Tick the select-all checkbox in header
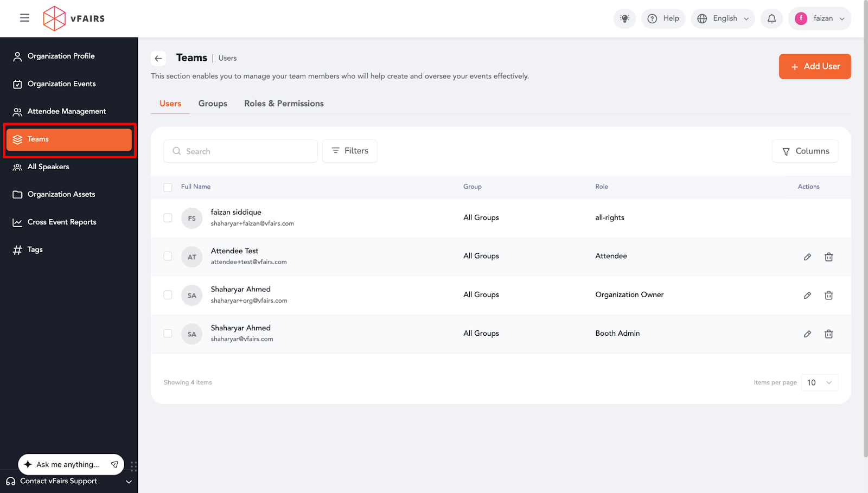868x493 pixels. (168, 187)
